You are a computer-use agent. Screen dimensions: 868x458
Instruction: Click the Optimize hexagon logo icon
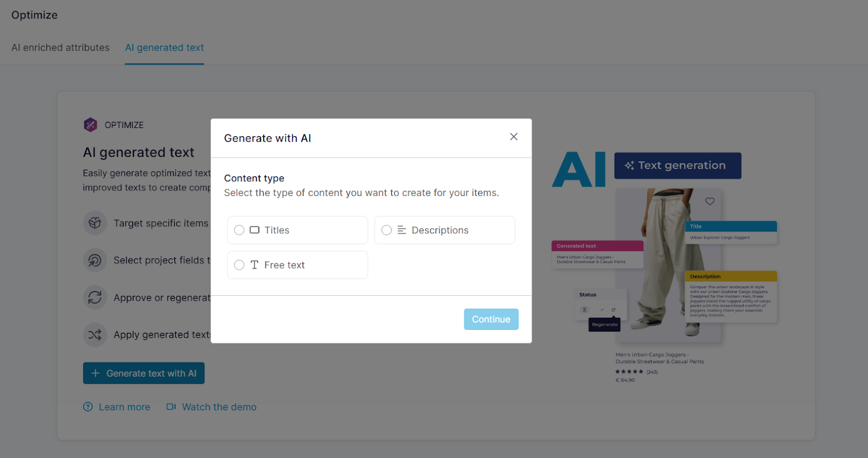click(91, 125)
